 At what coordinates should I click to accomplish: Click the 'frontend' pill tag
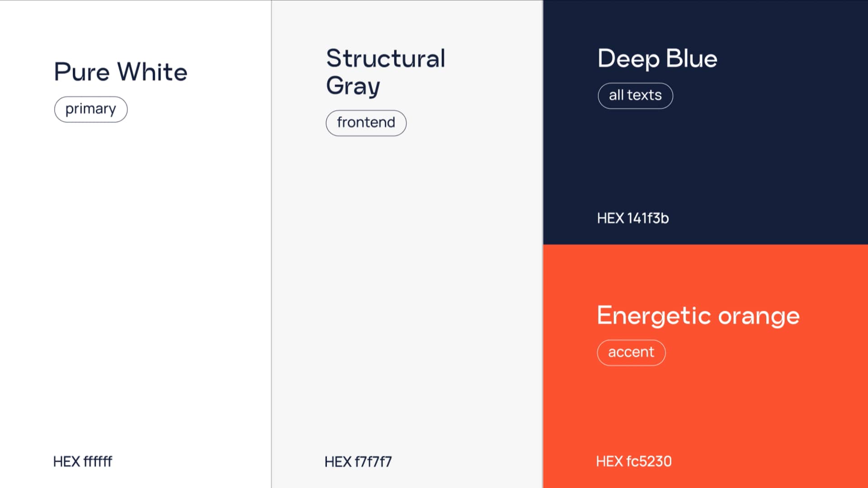(x=366, y=123)
